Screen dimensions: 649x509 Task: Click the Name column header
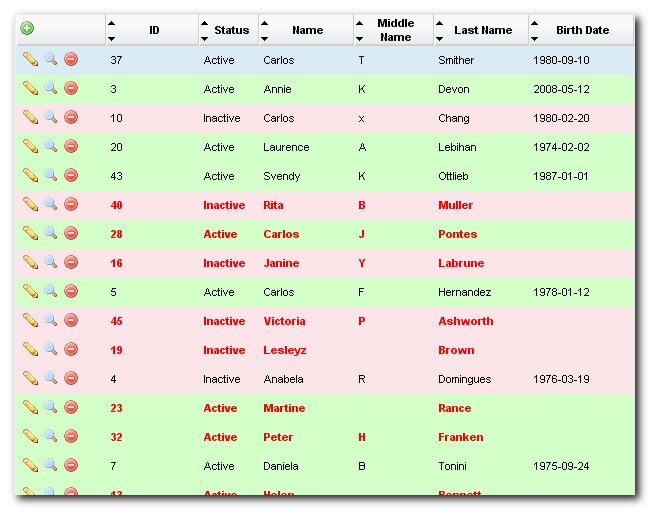tap(308, 30)
